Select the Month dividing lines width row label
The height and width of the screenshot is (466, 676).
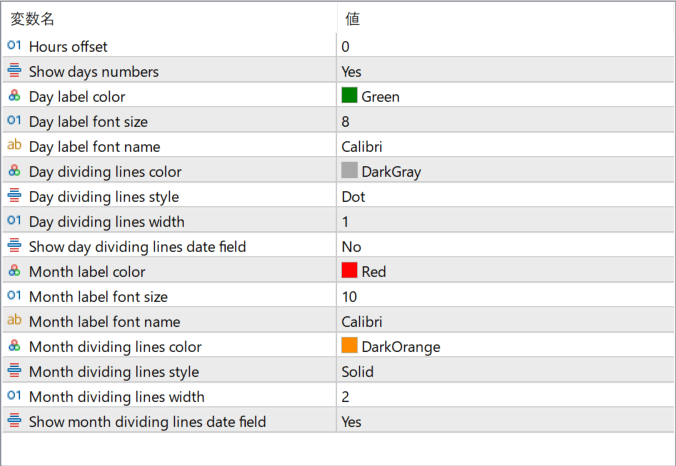(117, 397)
